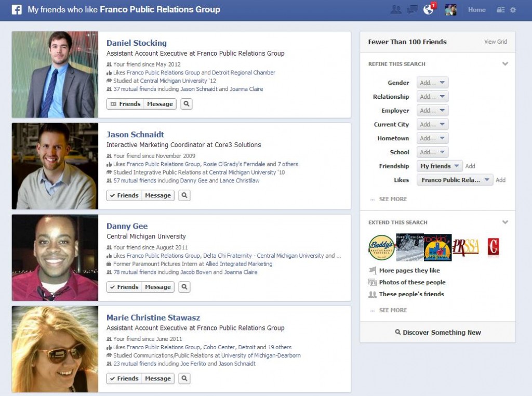Select Photos of these people
532x396 pixels.
[x=412, y=282]
